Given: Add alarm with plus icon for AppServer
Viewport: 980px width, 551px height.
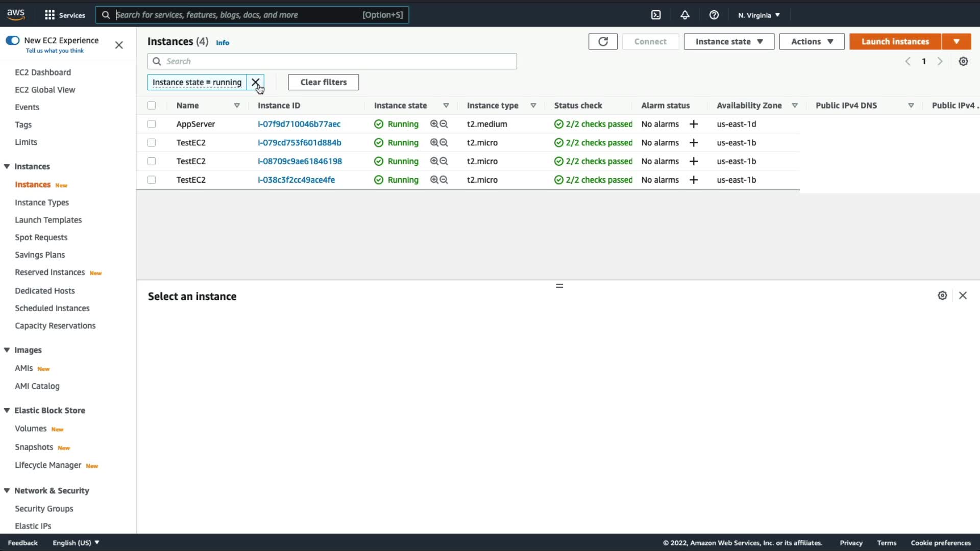Looking at the screenshot, I should tap(694, 124).
